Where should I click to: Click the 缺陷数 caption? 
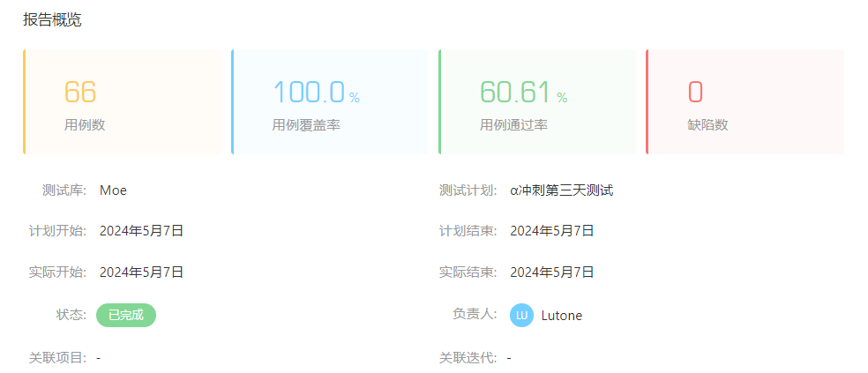[x=708, y=125]
